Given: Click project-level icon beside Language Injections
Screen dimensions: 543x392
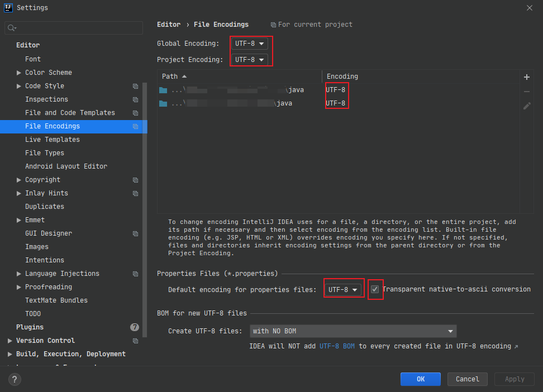Looking at the screenshot, I should pyautogui.click(x=135, y=274).
